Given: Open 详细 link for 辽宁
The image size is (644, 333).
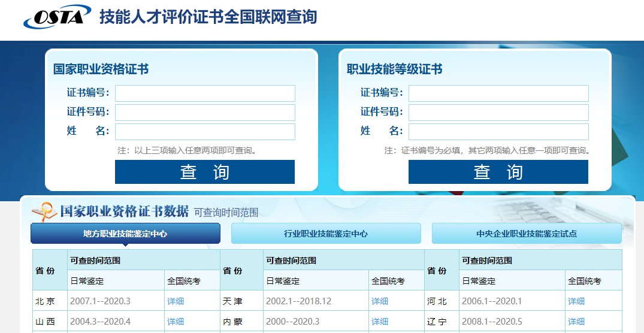Looking at the screenshot, I should 576,322.
